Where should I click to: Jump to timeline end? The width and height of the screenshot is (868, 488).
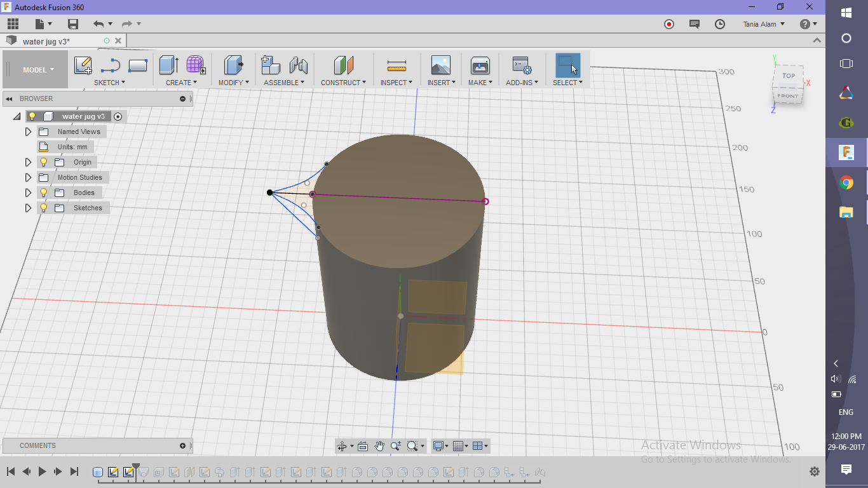click(x=74, y=471)
